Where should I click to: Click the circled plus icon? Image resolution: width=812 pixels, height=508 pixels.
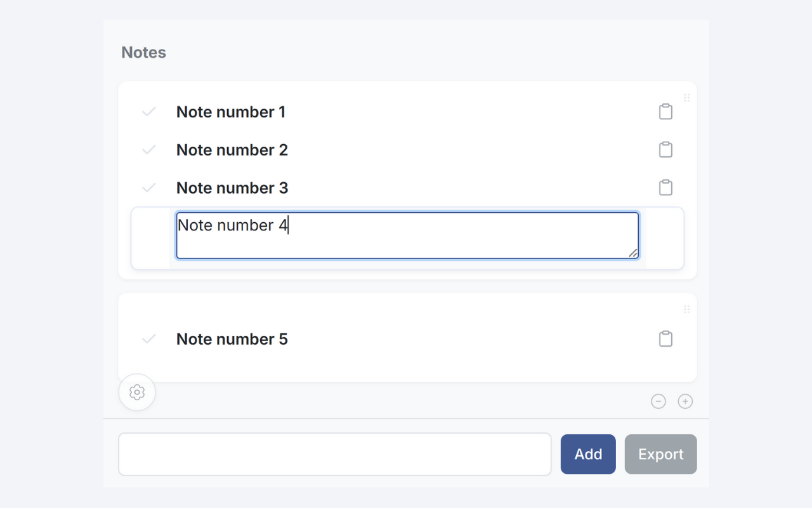[685, 401]
